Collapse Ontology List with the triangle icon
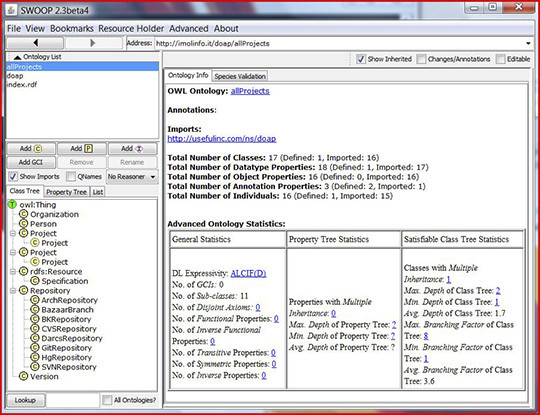The width and height of the screenshot is (540, 415). pos(18,57)
